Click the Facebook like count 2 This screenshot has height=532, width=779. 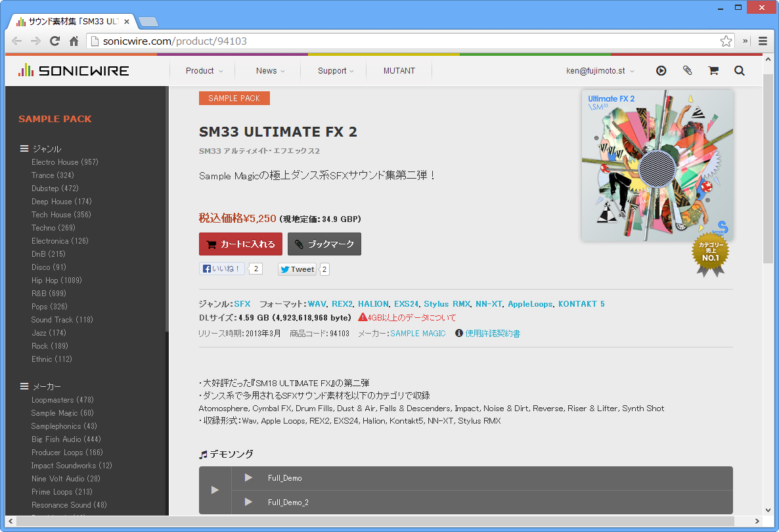tap(256, 269)
